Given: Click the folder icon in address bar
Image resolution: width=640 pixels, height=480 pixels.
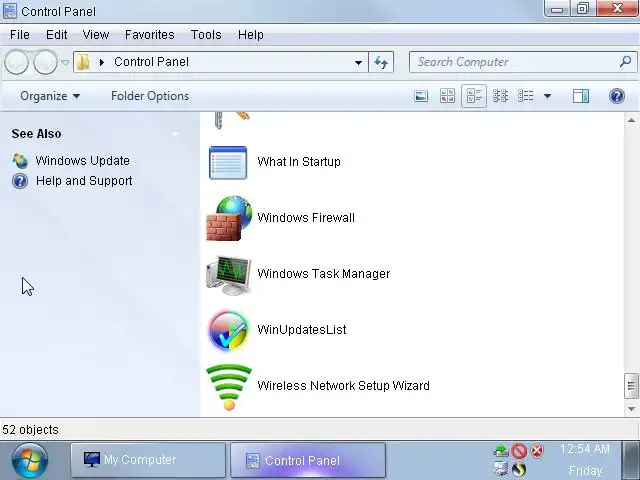Looking at the screenshot, I should tap(83, 62).
